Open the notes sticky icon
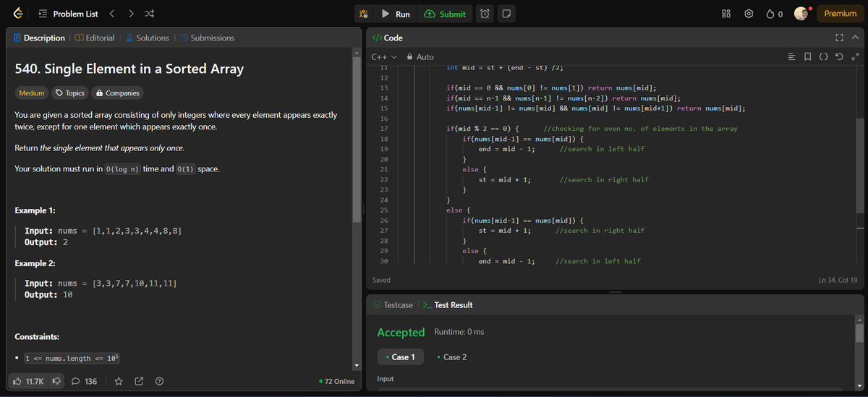868x397 pixels. click(506, 14)
